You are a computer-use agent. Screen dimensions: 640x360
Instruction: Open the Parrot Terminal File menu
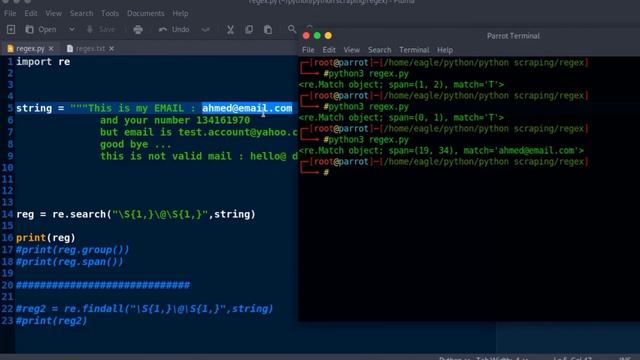tap(308, 50)
